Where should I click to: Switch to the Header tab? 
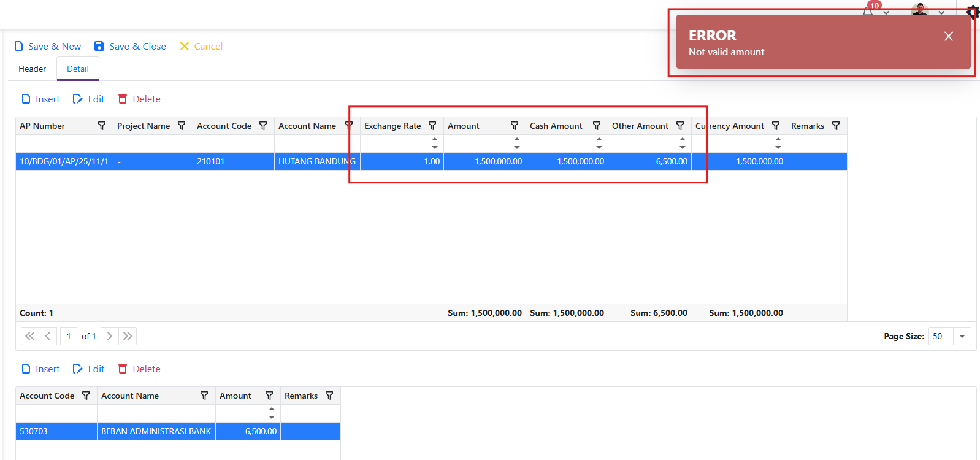pyautogui.click(x=32, y=69)
